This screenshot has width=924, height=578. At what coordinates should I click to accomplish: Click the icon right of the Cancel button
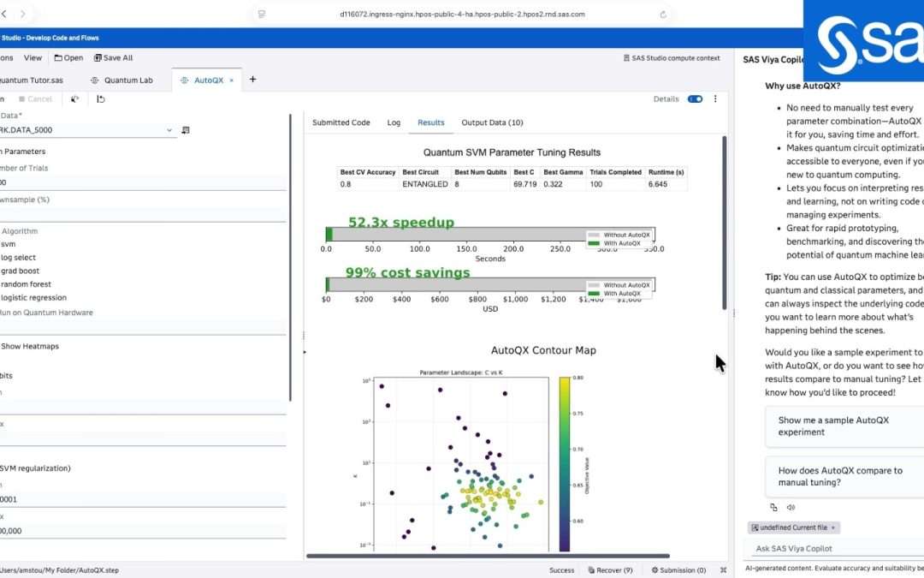click(74, 99)
